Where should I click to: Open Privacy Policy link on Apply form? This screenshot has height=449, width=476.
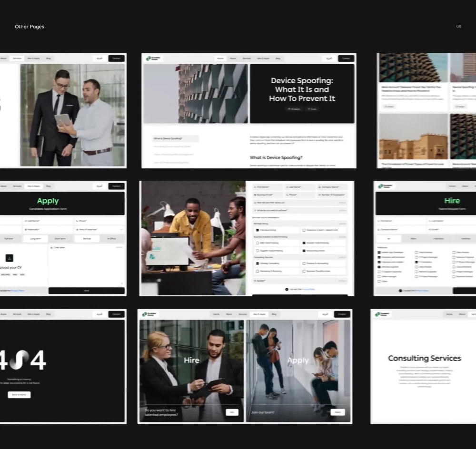click(18, 290)
